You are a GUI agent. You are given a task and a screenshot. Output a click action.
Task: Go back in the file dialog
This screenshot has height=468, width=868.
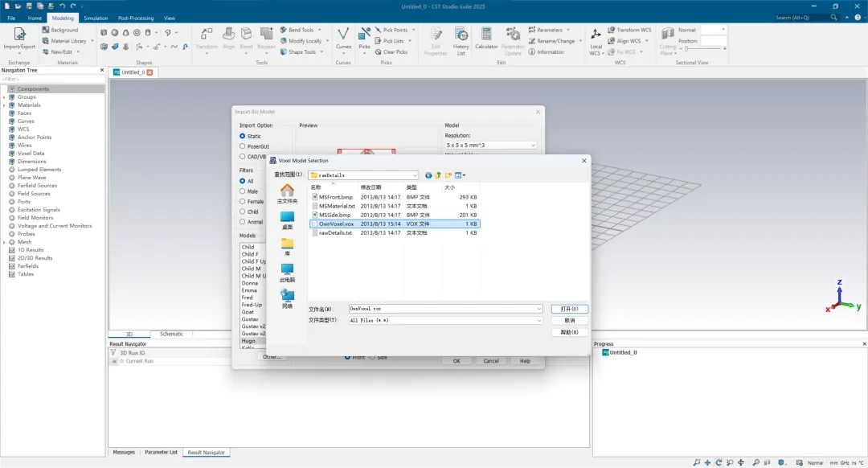coord(428,175)
